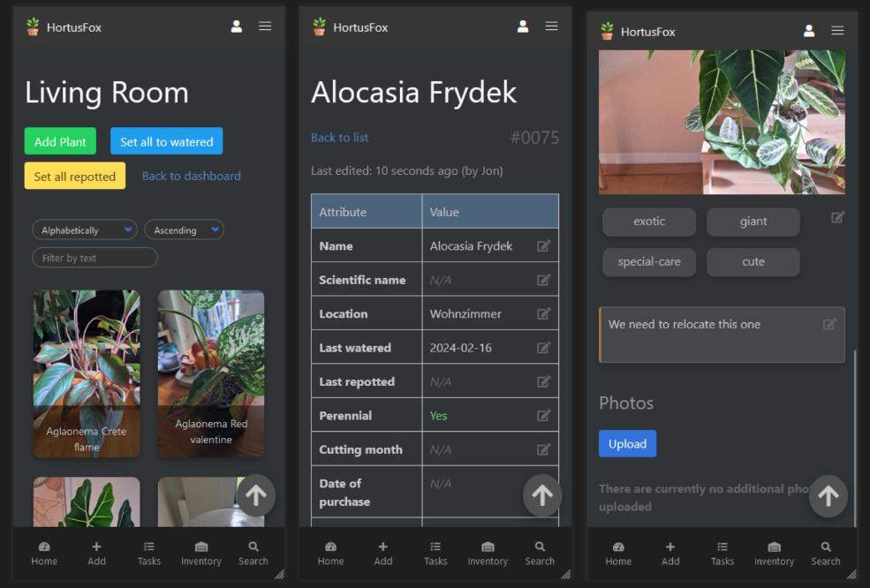Edit the note 'We need to relocate this one'
Viewport: 870px width, 588px height.
point(828,324)
